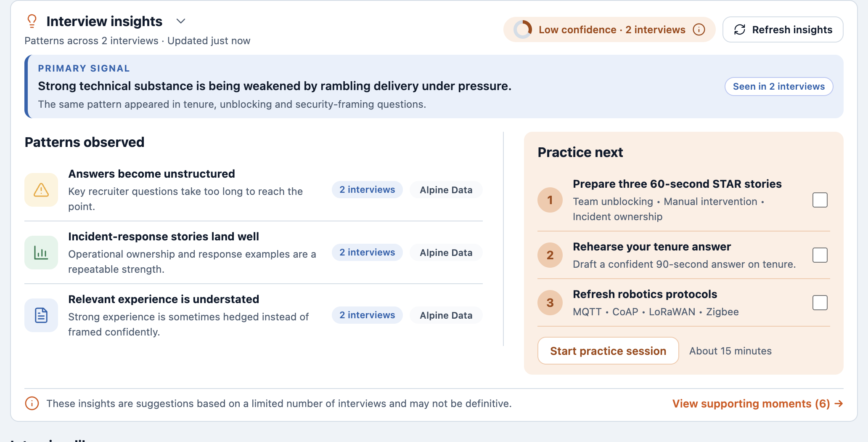Click the Patterns observed heading

pyautogui.click(x=85, y=142)
